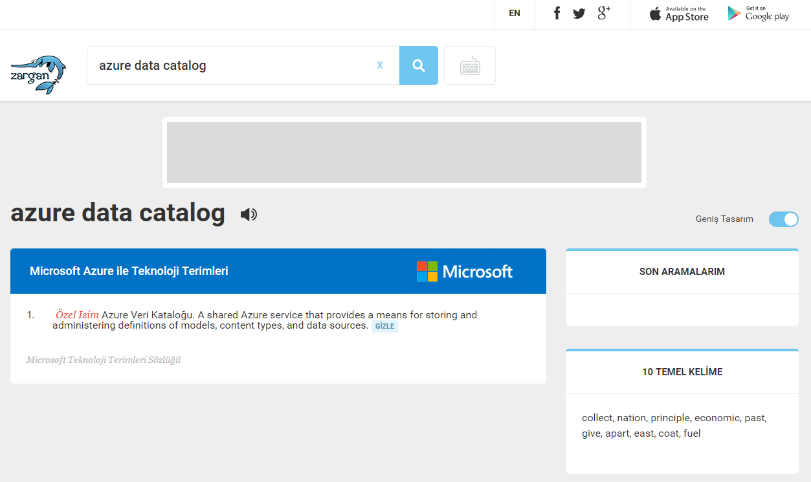The height and width of the screenshot is (482, 811).
Task: Click the Microsoft logo in header
Action: [464, 271]
